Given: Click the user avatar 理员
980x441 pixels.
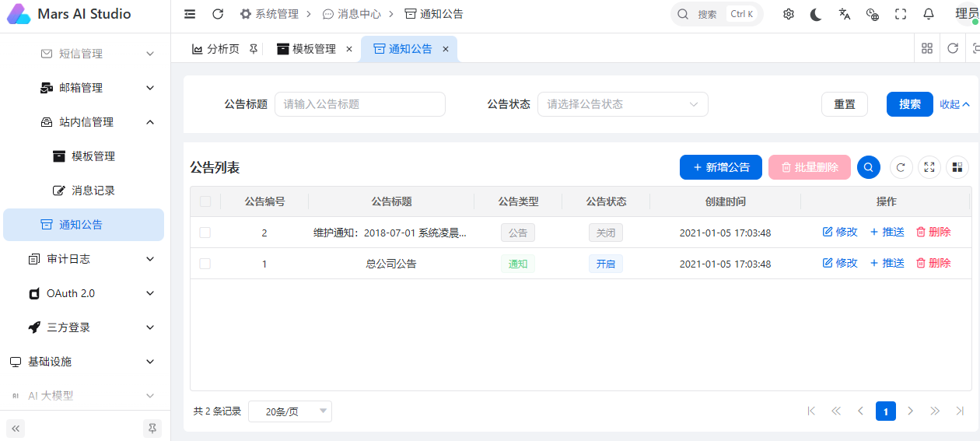Looking at the screenshot, I should click(967, 14).
